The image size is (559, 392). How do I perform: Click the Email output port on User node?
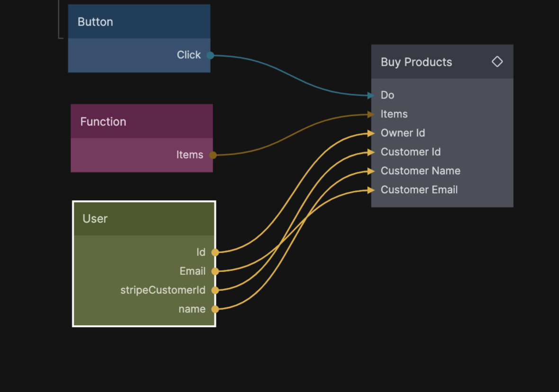point(215,271)
